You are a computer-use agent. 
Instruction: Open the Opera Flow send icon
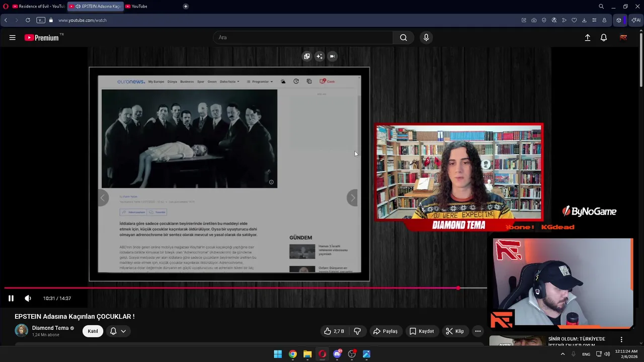tap(564, 20)
